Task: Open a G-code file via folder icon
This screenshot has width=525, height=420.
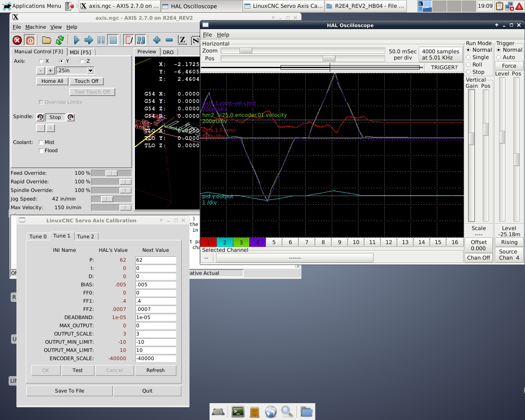Action: [x=47, y=40]
